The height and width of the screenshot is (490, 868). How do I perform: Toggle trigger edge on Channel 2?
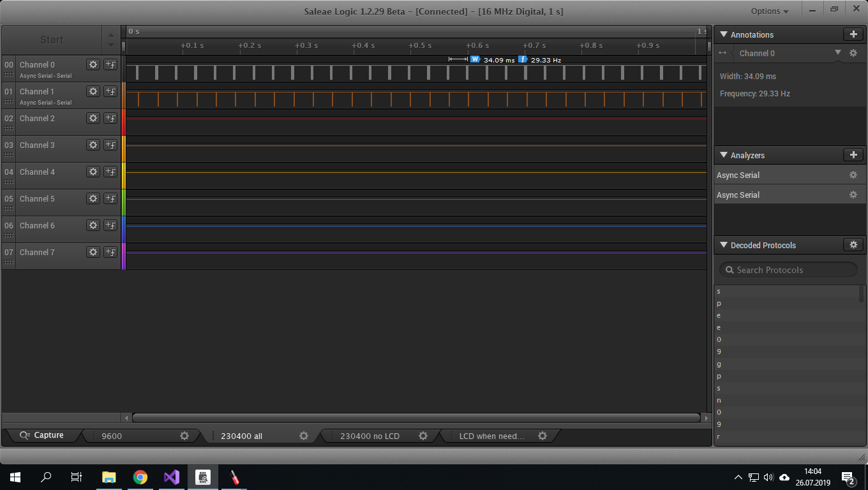[110, 118]
